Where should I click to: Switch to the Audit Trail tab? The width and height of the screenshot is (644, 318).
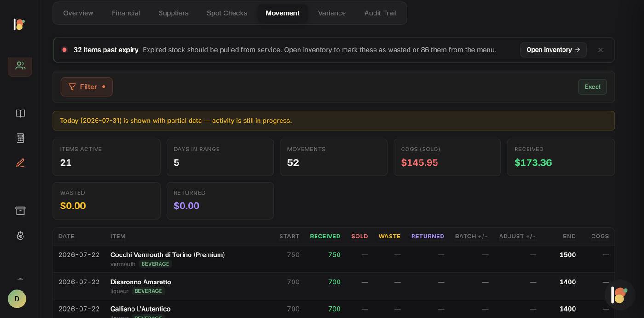tap(380, 13)
